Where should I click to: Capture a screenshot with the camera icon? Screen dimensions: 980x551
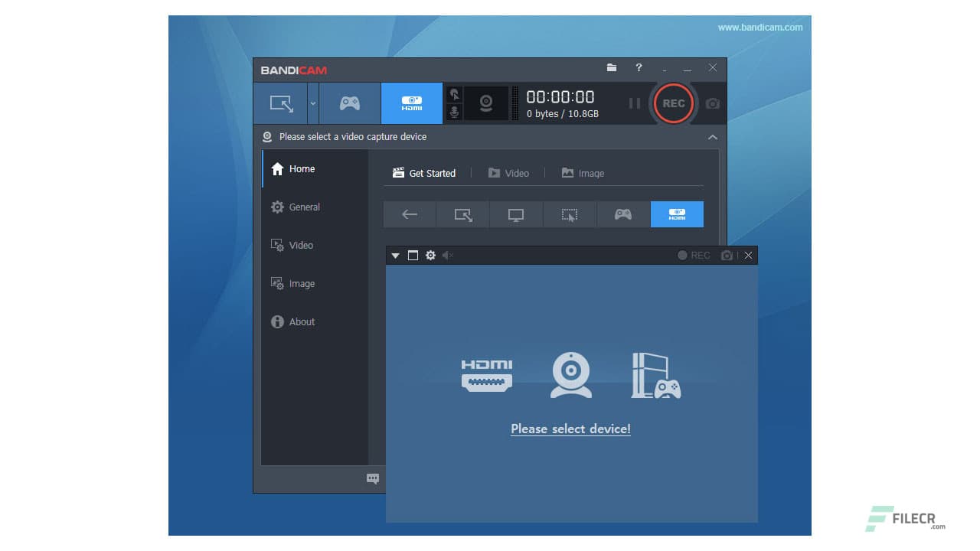[712, 103]
